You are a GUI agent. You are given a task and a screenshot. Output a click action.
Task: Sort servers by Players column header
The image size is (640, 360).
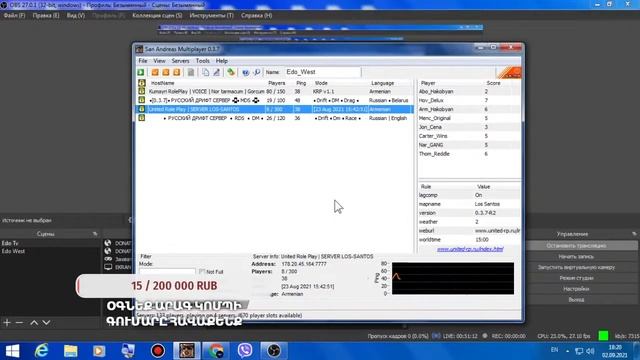pos(276,83)
